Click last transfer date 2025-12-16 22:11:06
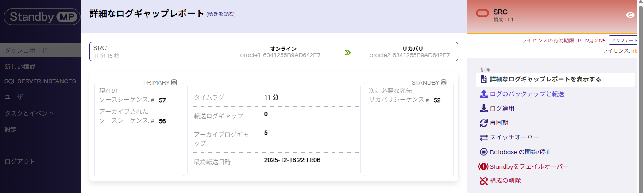Image resolution: width=644 pixels, height=193 pixels. point(292,160)
